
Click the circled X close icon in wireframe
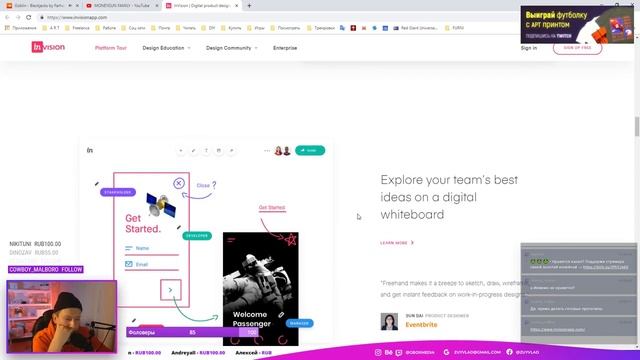[x=178, y=183]
